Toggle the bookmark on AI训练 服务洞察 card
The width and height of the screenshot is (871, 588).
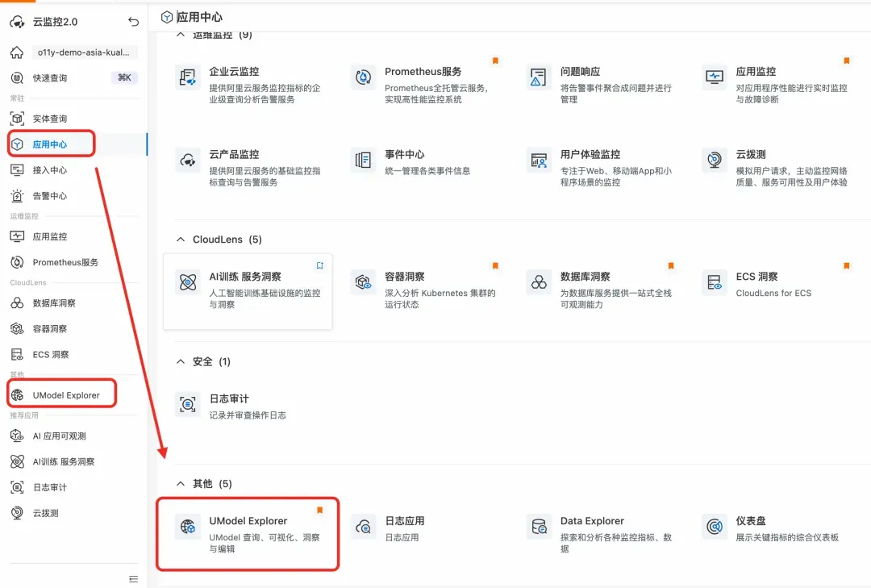tap(320, 265)
